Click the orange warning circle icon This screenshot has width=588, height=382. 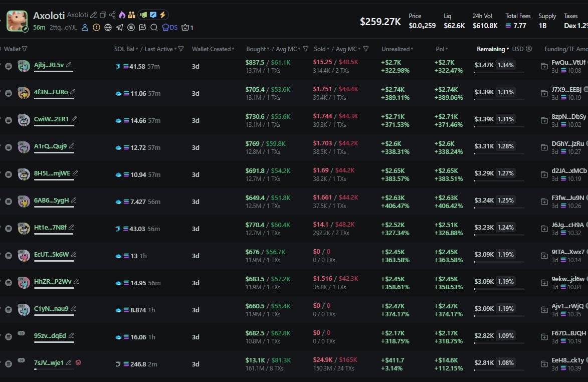pos(96,28)
